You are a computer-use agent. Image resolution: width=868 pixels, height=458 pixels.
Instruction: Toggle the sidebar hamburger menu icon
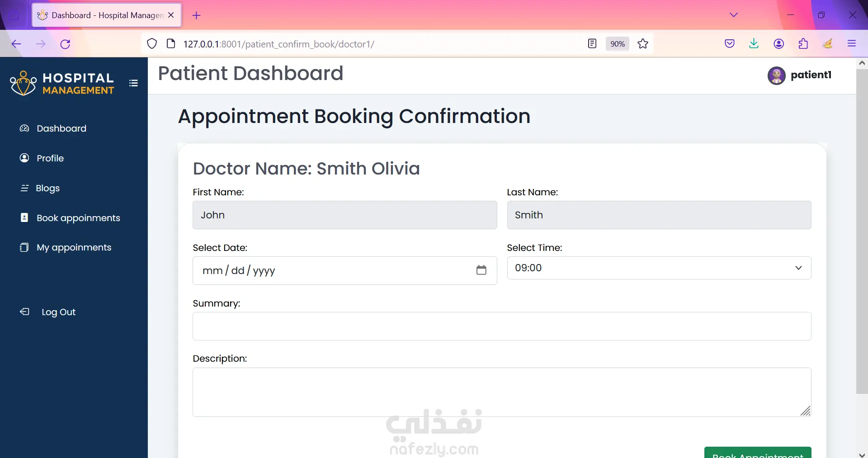click(x=133, y=83)
